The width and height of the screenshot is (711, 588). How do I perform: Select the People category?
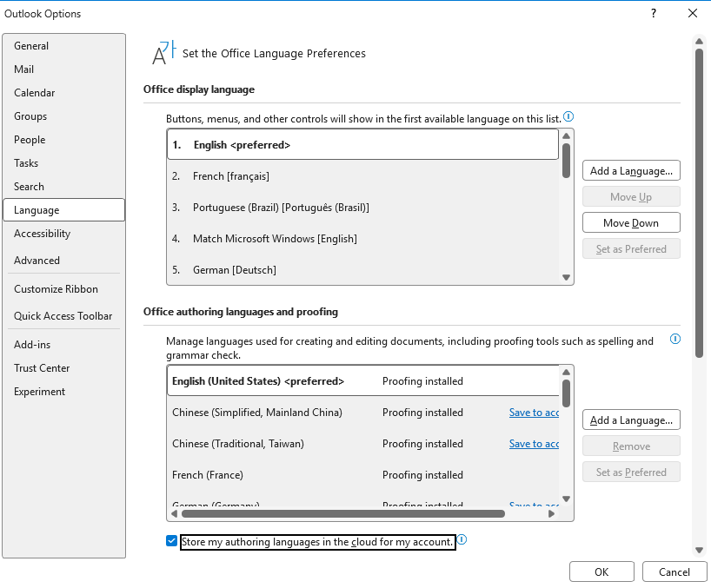pyautogui.click(x=64, y=140)
